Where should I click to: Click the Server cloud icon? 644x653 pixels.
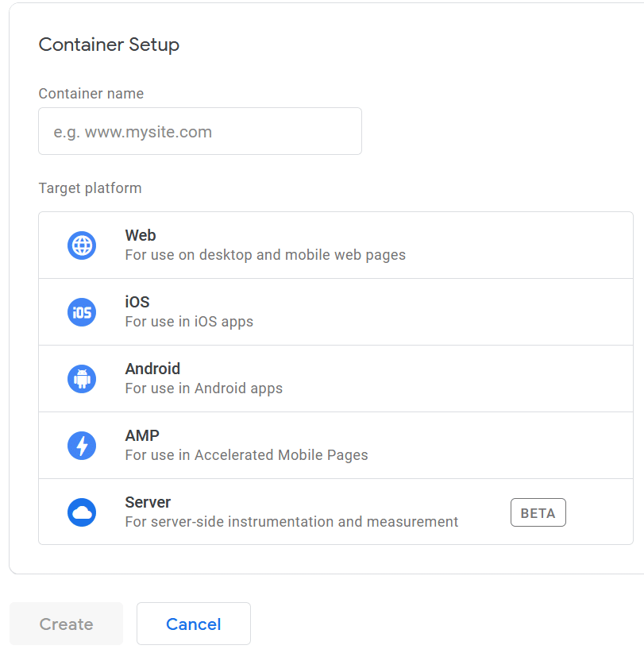click(82, 512)
